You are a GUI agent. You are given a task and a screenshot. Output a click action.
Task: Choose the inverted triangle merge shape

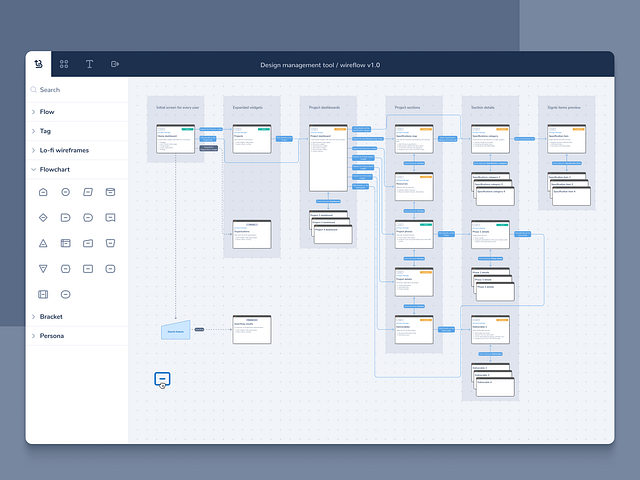(x=43, y=269)
